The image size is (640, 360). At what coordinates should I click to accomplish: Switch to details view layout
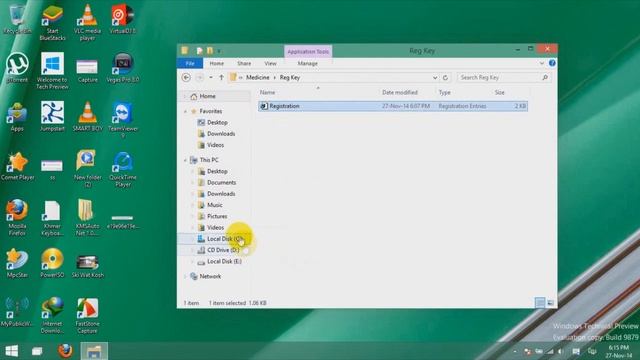click(x=540, y=302)
